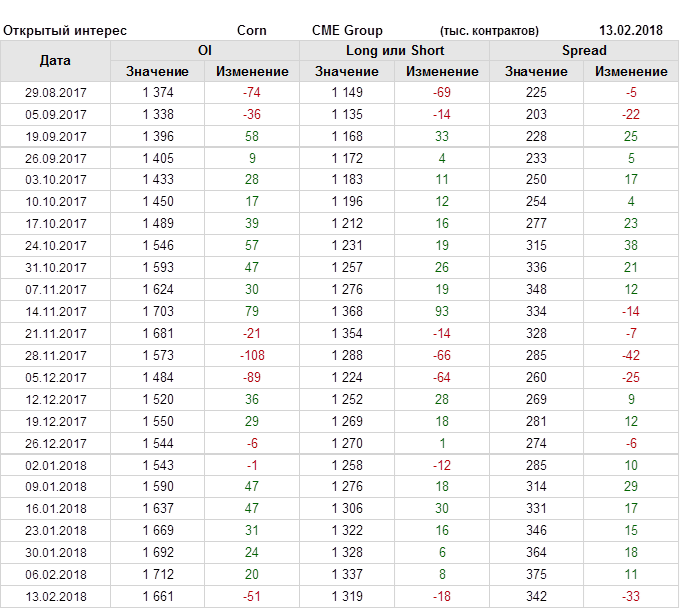Click the OI value 1 703
Image resolution: width=680 pixels, height=609 pixels.
(157, 311)
